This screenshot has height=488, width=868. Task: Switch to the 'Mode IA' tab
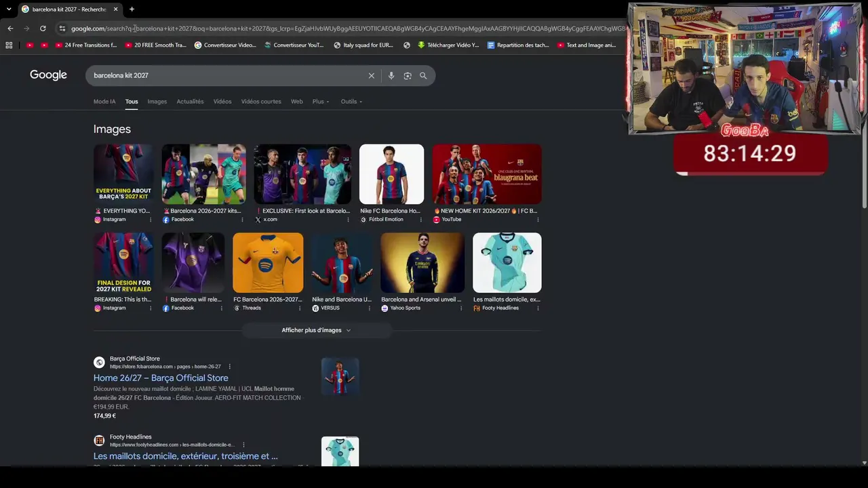pyautogui.click(x=104, y=102)
